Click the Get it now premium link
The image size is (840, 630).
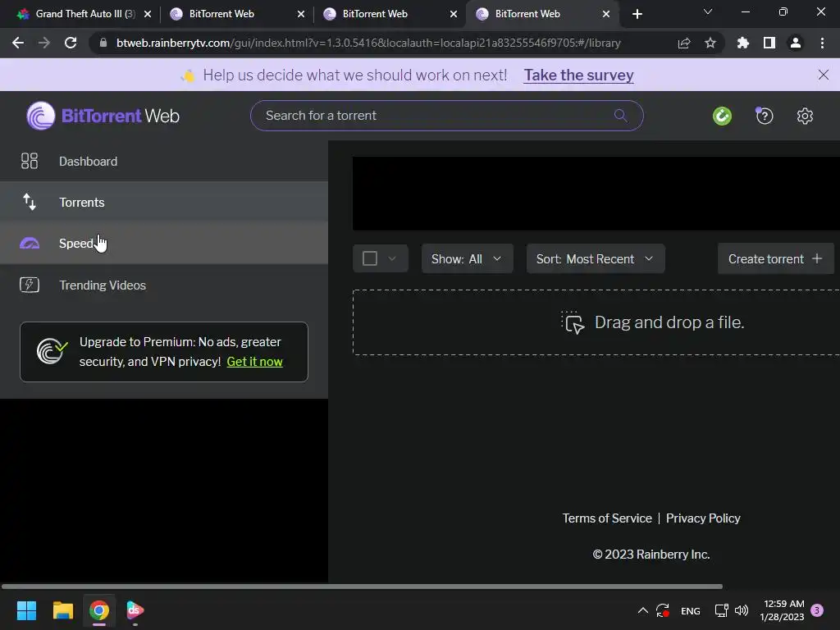click(254, 362)
